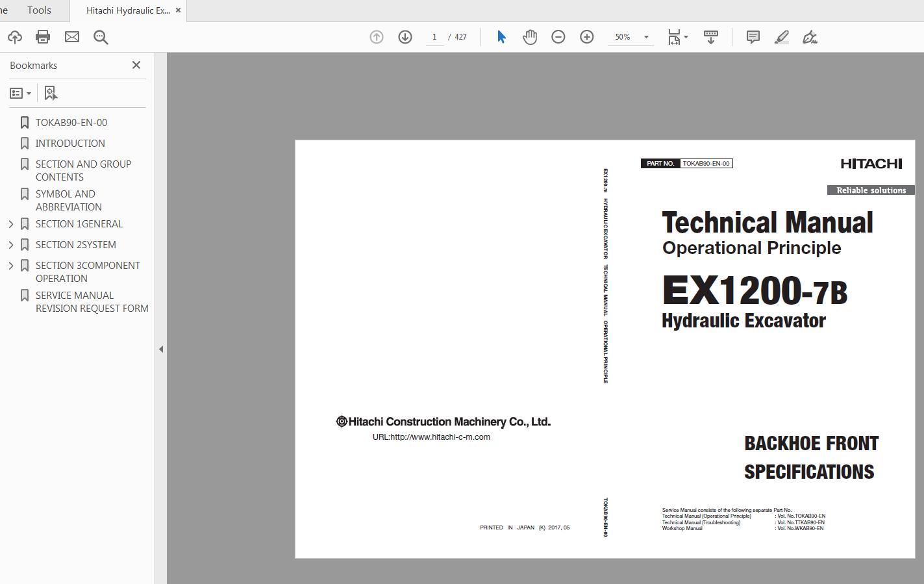Collapse the navigation pane with arrow

point(161,349)
